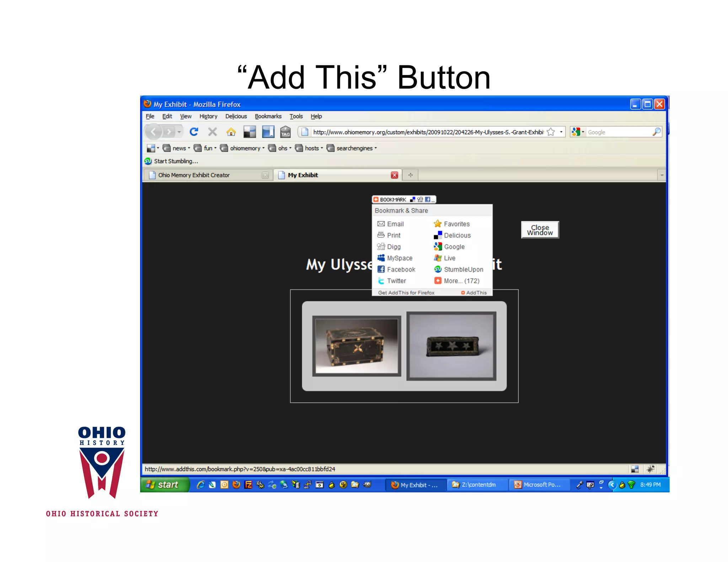Open the list all tabs dropdown
Viewport: 728px width, 562px height.
tap(662, 175)
